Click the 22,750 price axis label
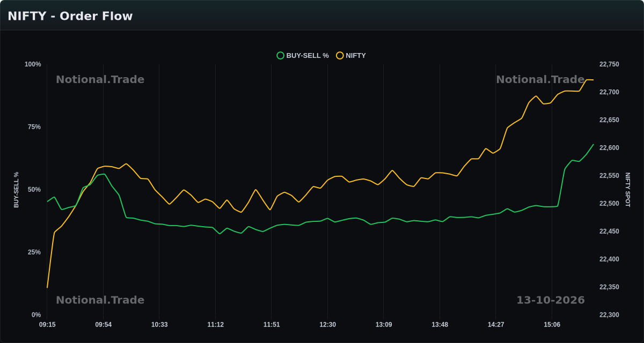644x343 pixels. pos(609,64)
